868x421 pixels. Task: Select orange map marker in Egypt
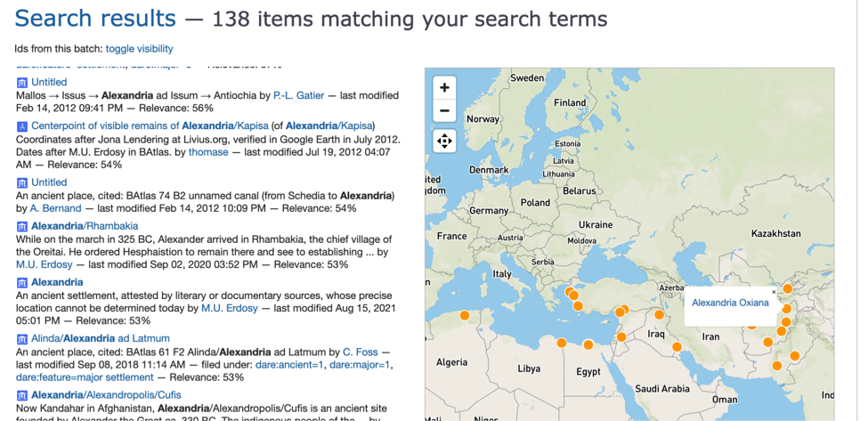[588, 345]
